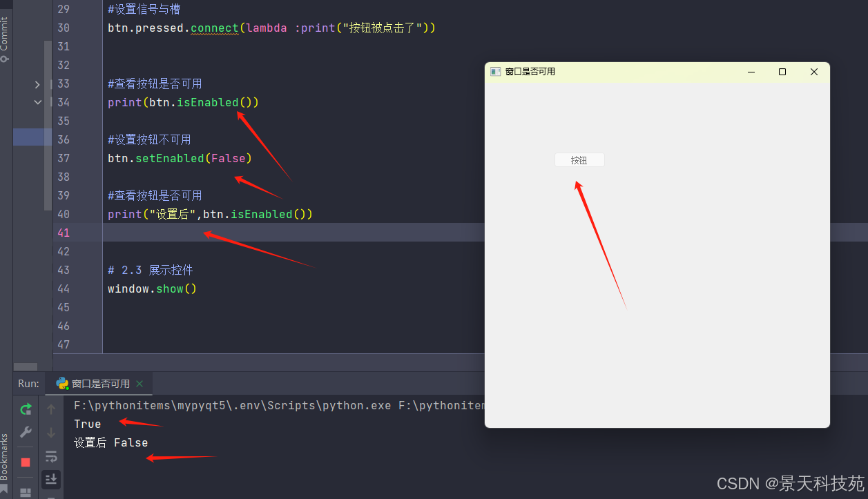
Task: Stop the running process with red square
Action: tap(26, 462)
